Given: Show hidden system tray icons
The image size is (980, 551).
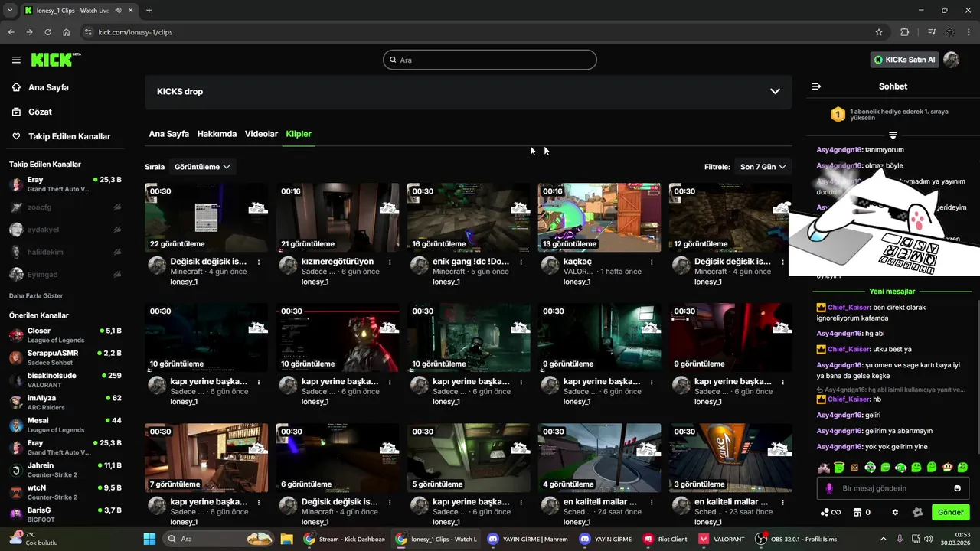Looking at the screenshot, I should click(883, 539).
